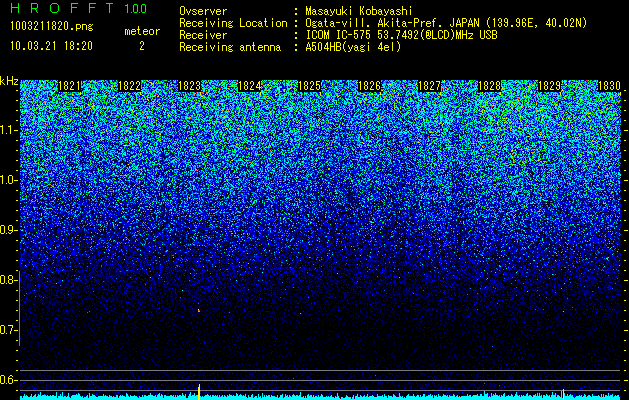Click the date stamp 10.03.21 18:20
The height and width of the screenshot is (400, 629).
click(51, 46)
